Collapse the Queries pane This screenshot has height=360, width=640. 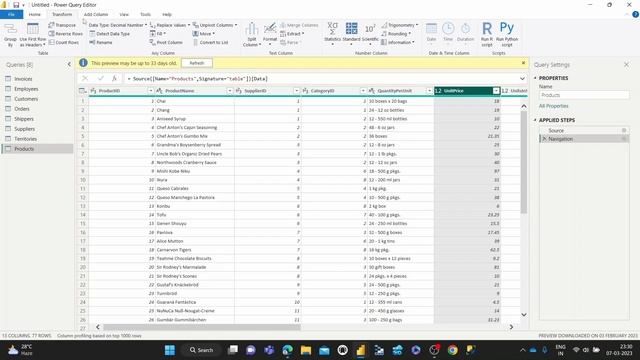(69, 64)
